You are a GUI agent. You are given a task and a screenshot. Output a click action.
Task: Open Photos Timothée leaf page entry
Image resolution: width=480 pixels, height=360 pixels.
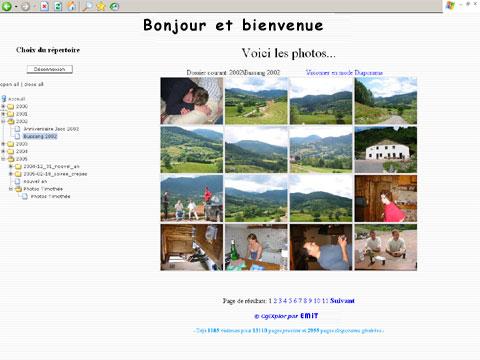(50, 196)
